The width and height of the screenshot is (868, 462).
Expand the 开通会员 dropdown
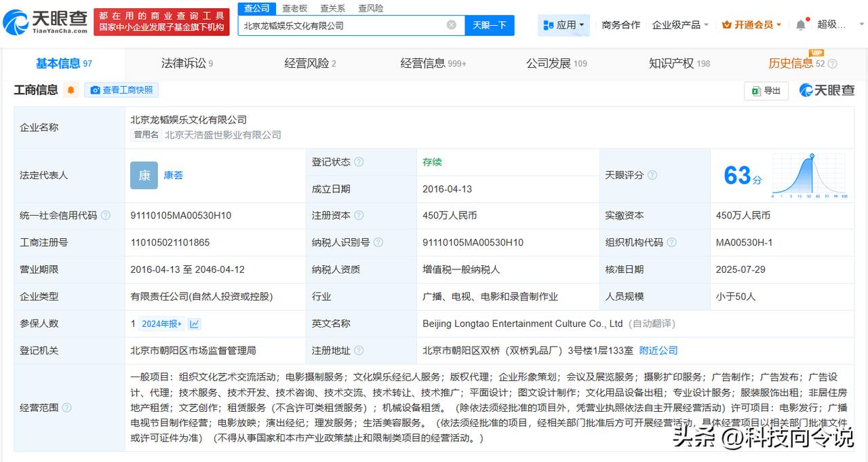[751, 25]
